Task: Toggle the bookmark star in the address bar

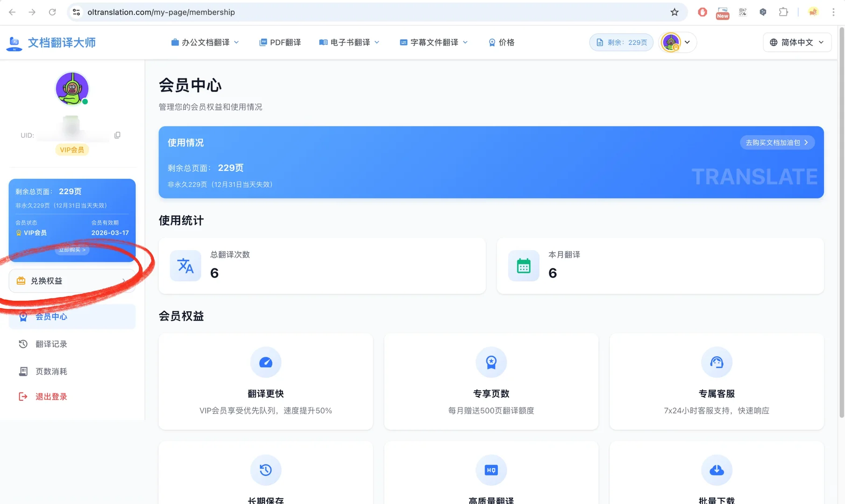Action: (675, 12)
